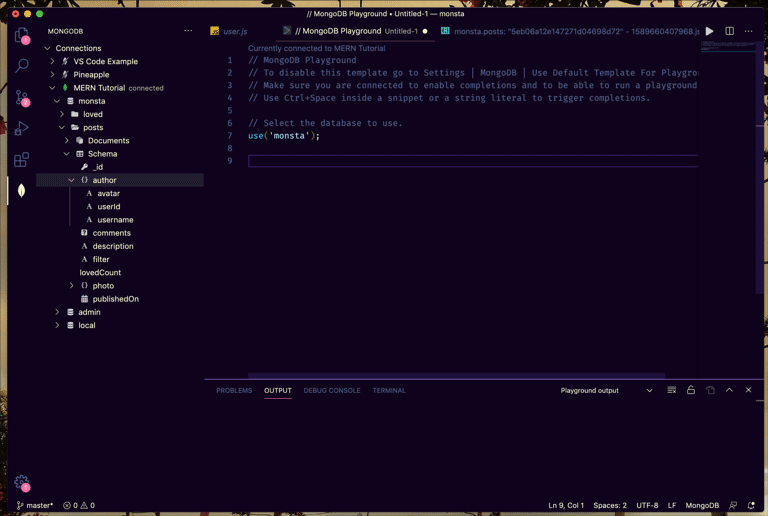Open errors and warnings count

pos(79,505)
